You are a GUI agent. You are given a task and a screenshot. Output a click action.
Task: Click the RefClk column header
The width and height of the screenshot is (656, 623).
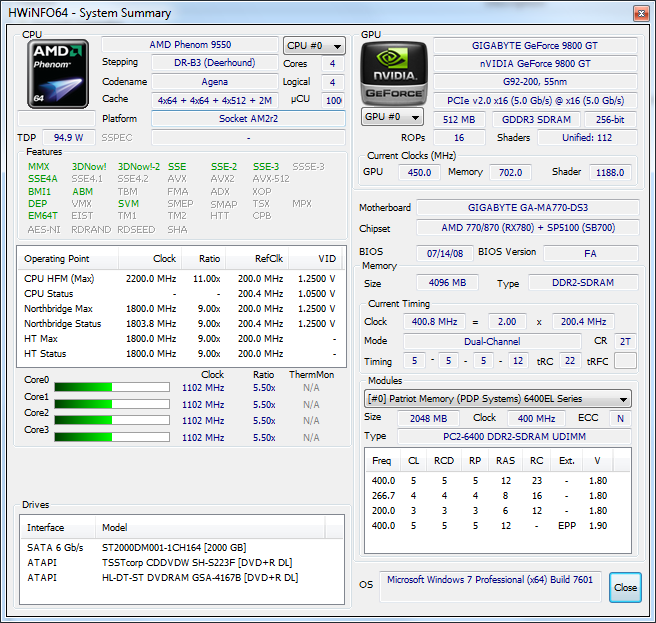(257, 259)
